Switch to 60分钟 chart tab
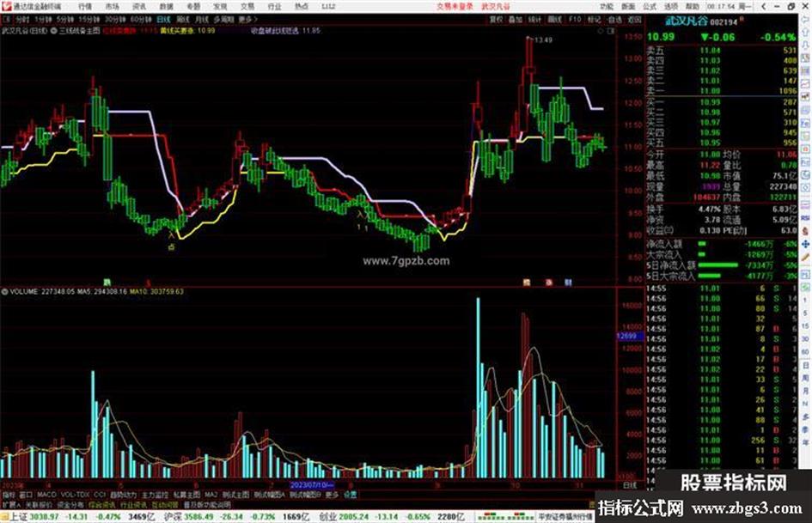 [x=141, y=19]
